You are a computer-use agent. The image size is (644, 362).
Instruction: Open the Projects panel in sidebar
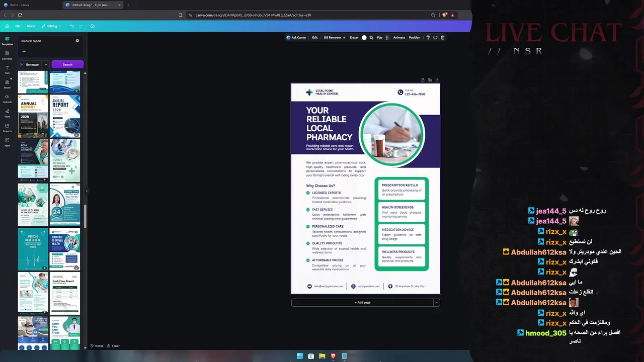click(7, 128)
